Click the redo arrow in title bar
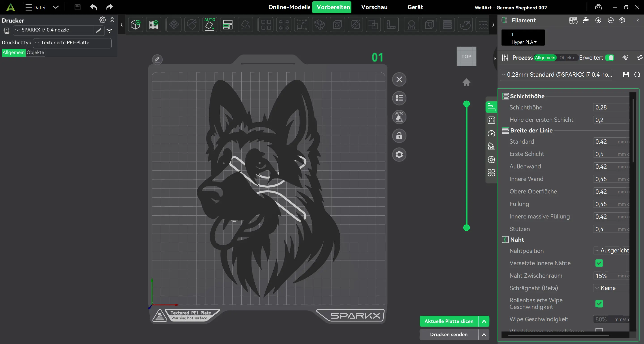Viewport: 644px width, 344px height. tap(110, 7)
